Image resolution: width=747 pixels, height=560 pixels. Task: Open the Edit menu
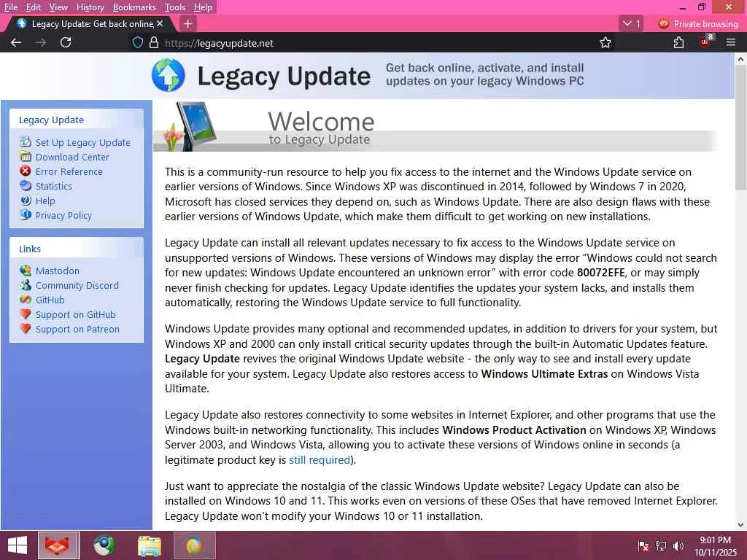(34, 7)
